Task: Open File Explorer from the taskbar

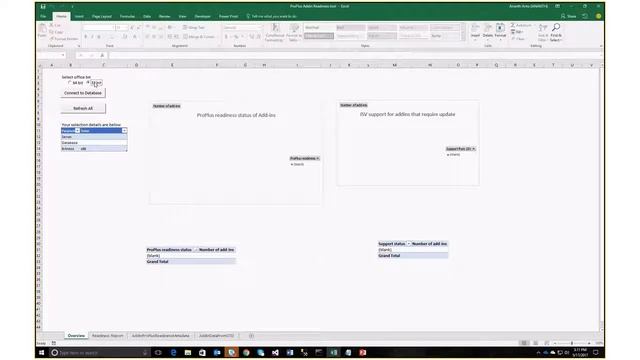Action: point(188,352)
